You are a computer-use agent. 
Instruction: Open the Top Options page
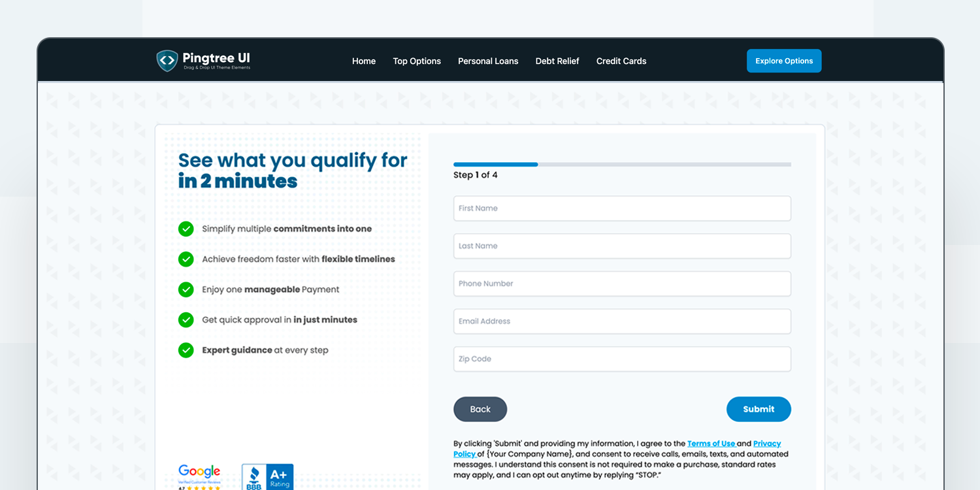tap(417, 61)
